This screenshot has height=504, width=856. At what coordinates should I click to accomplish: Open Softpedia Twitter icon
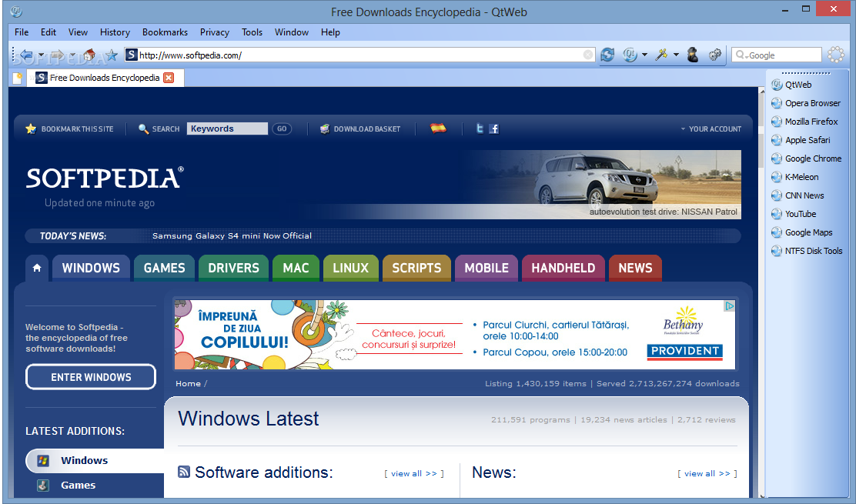[x=480, y=129]
